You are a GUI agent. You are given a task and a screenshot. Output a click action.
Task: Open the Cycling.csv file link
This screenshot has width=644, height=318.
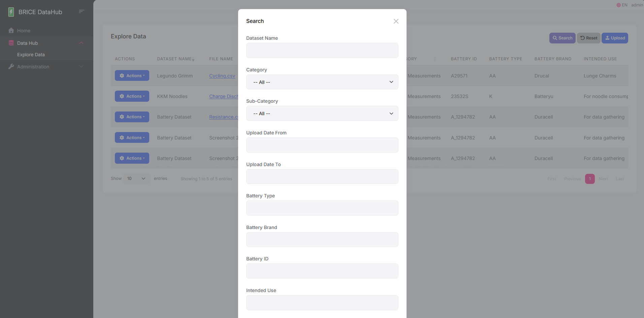tap(222, 76)
